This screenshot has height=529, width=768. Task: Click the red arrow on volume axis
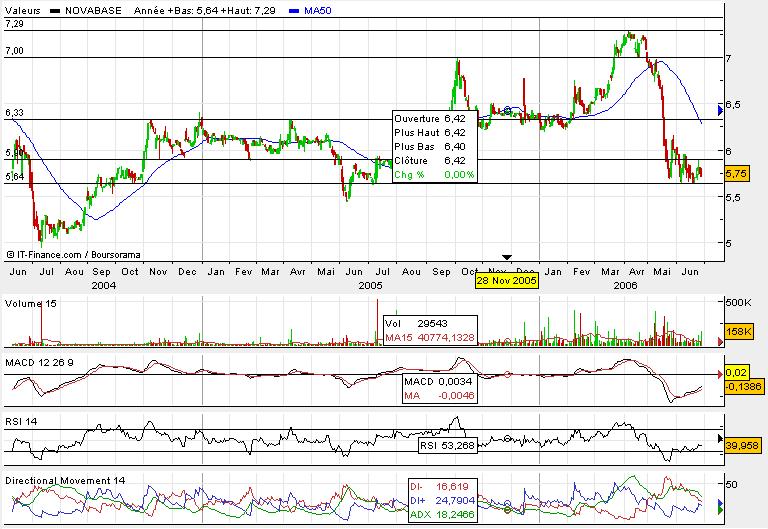[x=720, y=341]
